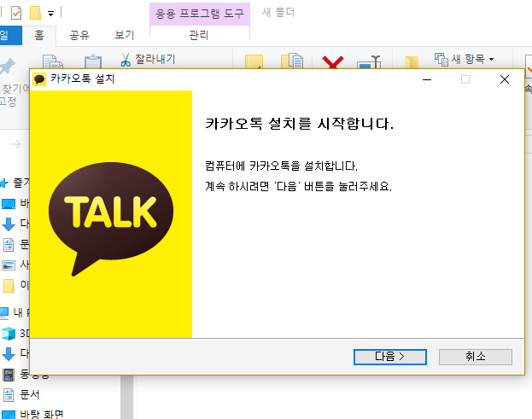Screen dimensions: 532x419
Task: Select the downloads item under 내 PC
Action: tap(15, 353)
